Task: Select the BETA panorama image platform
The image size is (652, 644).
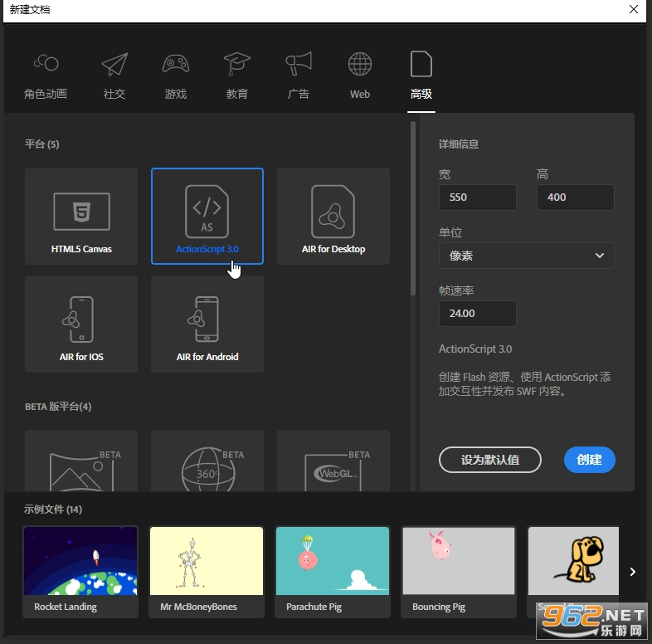Action: (81, 461)
